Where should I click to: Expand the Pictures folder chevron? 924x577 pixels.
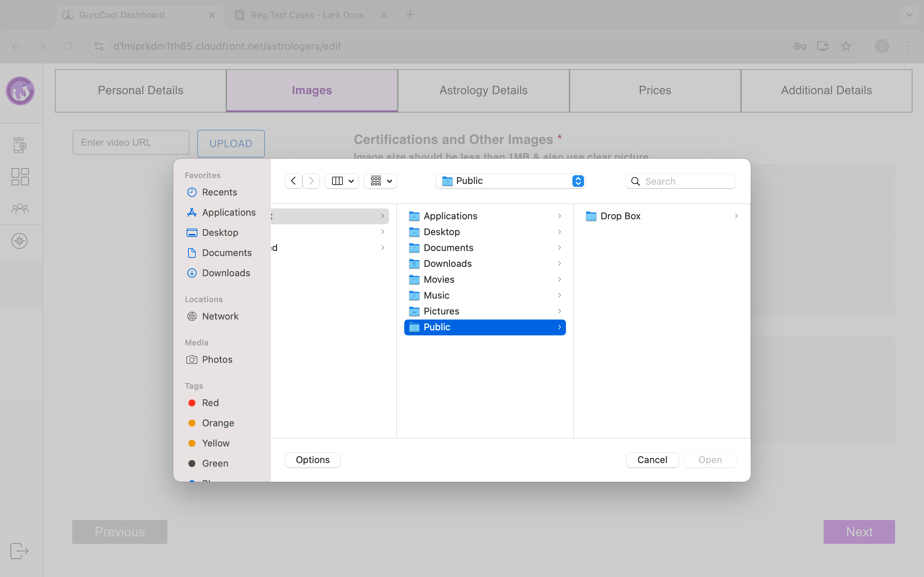pos(559,311)
